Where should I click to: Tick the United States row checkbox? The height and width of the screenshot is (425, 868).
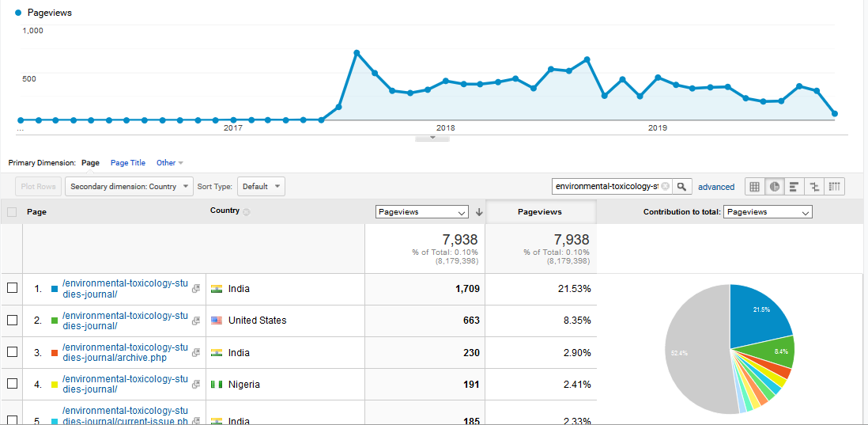(12, 321)
